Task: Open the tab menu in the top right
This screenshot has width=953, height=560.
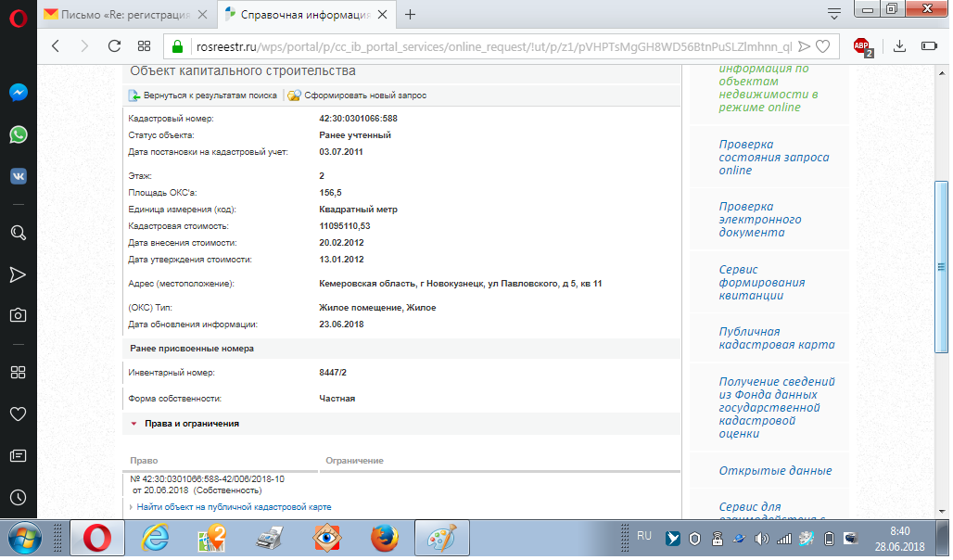Action: click(x=834, y=14)
